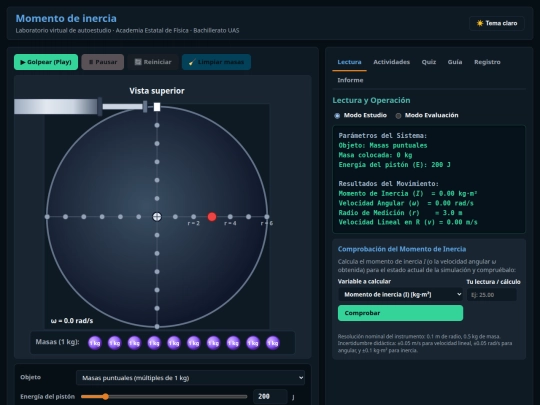The height and width of the screenshot is (405, 540).
Task: Click the ω = 0.0 rad/s readout
Action: (x=72, y=321)
